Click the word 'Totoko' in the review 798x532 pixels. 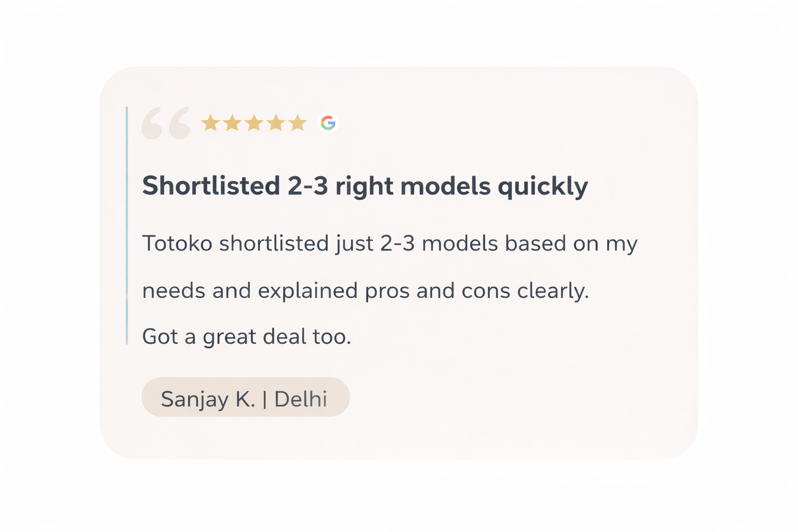pyautogui.click(x=177, y=243)
